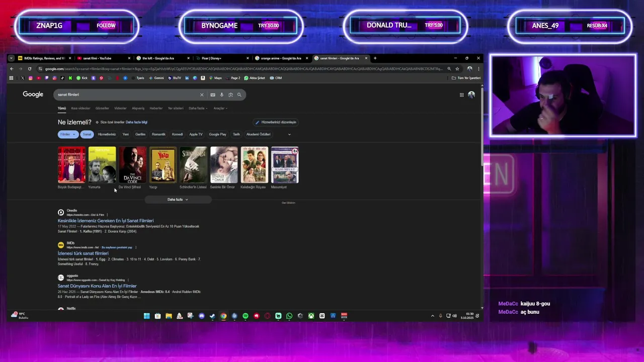Open a new Chrome tab with plus

375,58
